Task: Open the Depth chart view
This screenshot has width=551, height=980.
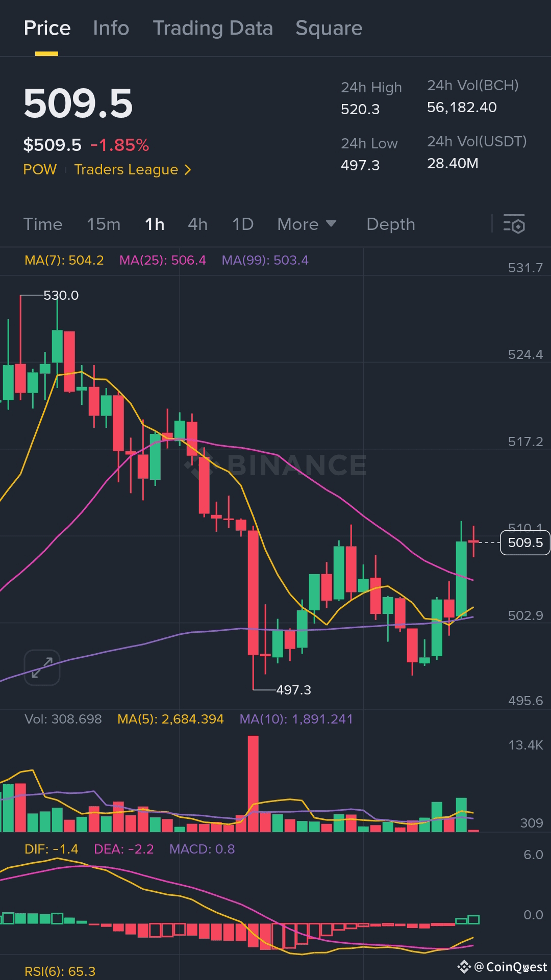Action: coord(391,224)
